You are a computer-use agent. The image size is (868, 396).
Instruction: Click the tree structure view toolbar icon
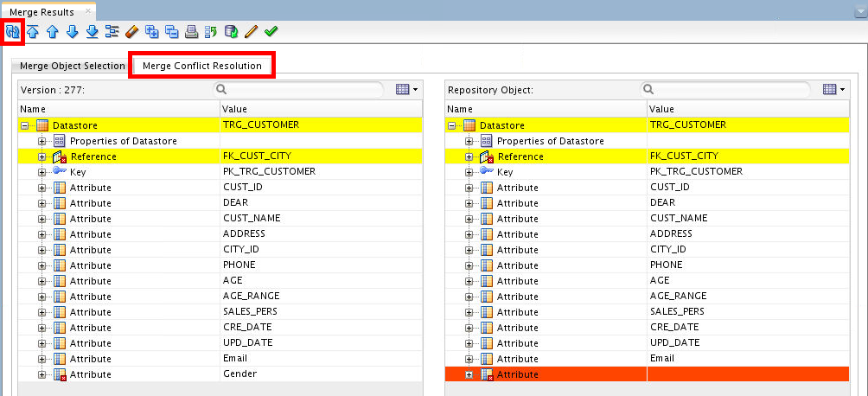(112, 32)
